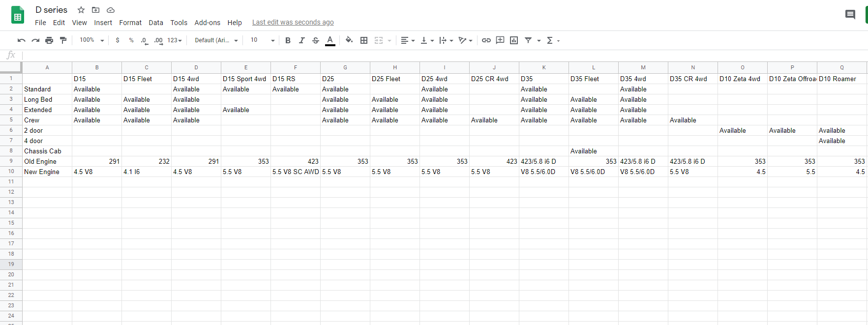Viewport: 868px width, 325px height.
Task: Open more number formats 123 dropdown
Action: pyautogui.click(x=175, y=40)
